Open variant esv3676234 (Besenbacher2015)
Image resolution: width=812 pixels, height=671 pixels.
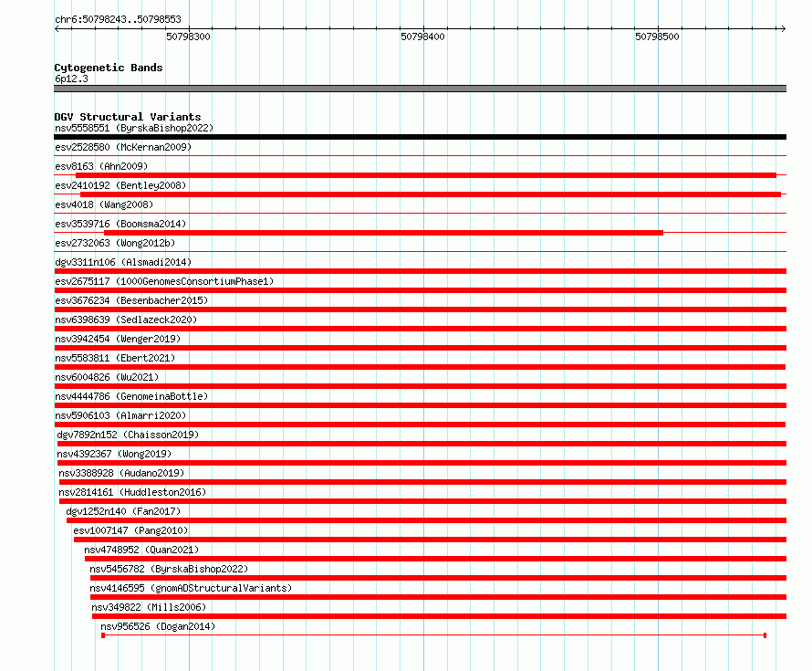coord(131,300)
